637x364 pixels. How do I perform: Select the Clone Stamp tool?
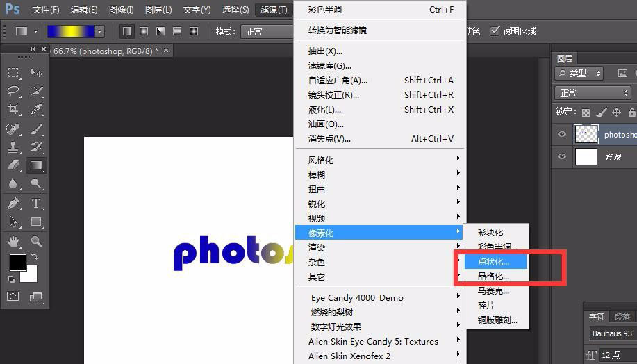point(13,147)
